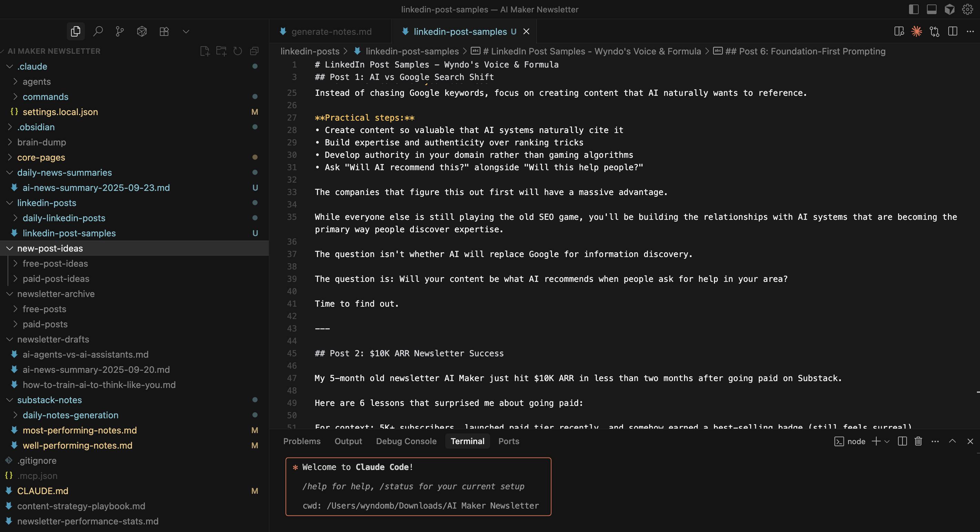Viewport: 980px width, 532px height.
Task: Click the Explorer icon in the activity bar
Action: (75, 31)
